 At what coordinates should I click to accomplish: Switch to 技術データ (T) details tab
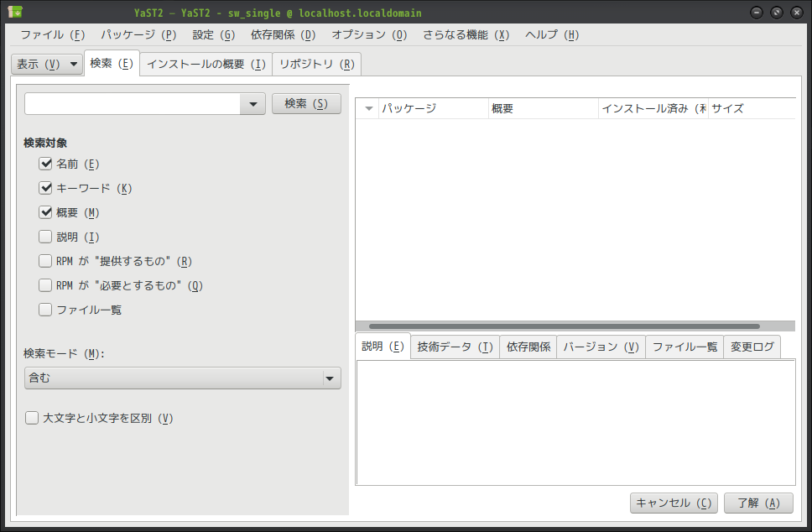[x=455, y=347]
